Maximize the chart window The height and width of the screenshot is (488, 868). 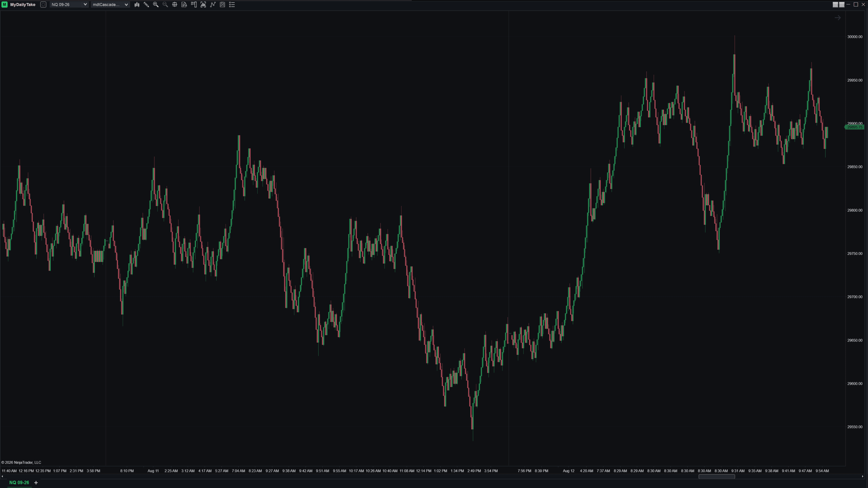[856, 4]
